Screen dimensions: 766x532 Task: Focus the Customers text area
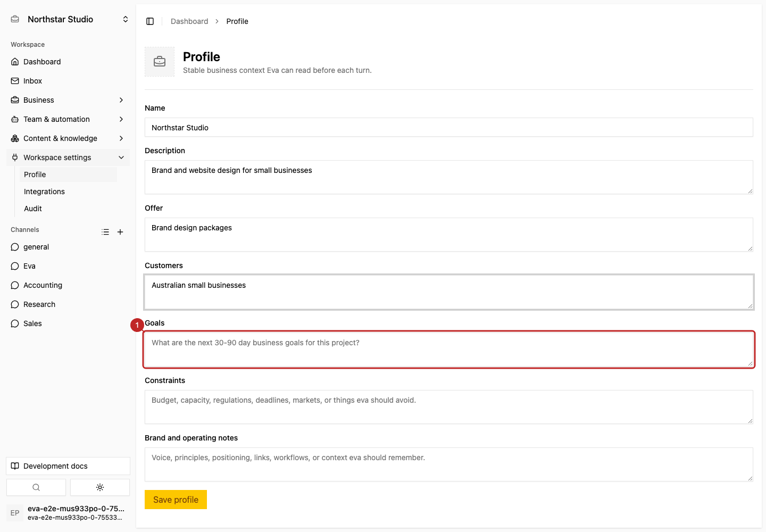[449, 292]
